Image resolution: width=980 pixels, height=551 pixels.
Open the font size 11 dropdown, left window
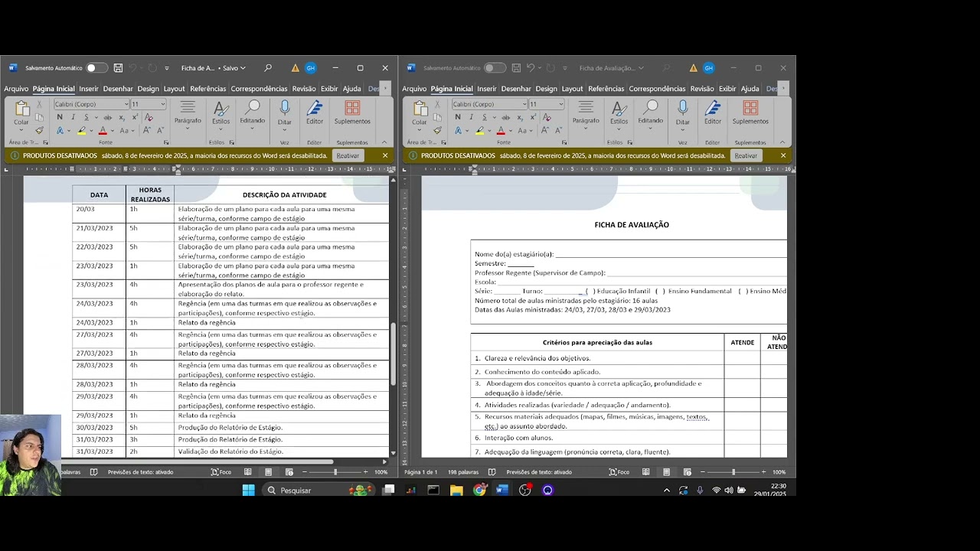coord(163,104)
